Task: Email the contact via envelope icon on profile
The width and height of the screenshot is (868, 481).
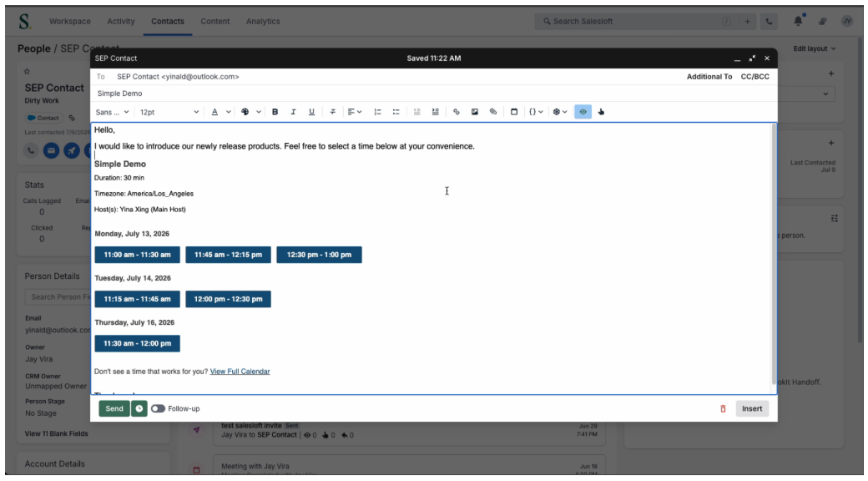Action: (x=52, y=150)
